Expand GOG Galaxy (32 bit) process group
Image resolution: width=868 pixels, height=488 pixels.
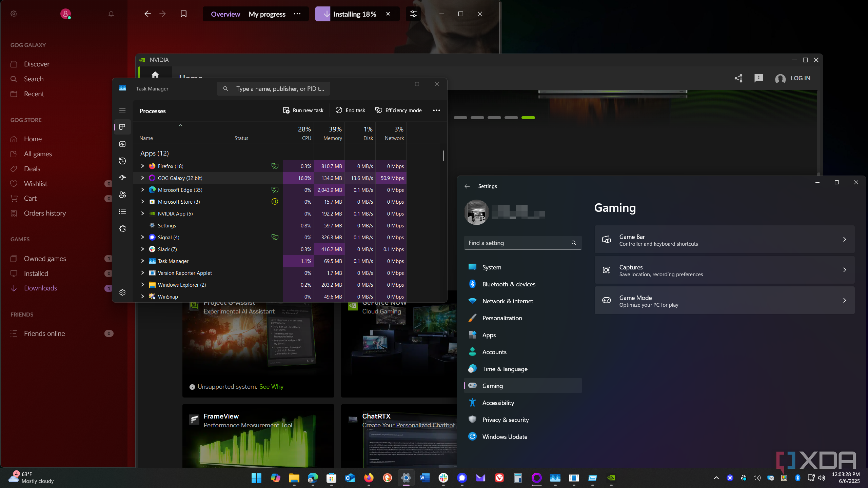[x=142, y=178]
